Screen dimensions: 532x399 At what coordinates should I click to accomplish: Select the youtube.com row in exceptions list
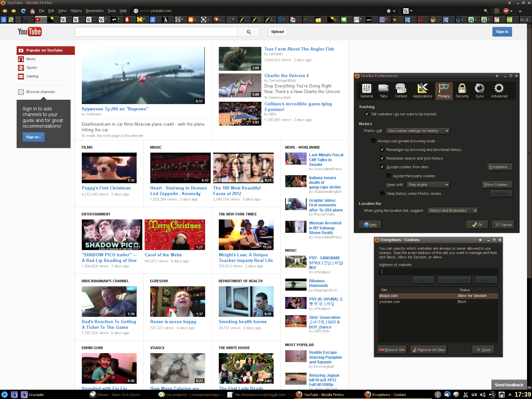[x=438, y=302]
